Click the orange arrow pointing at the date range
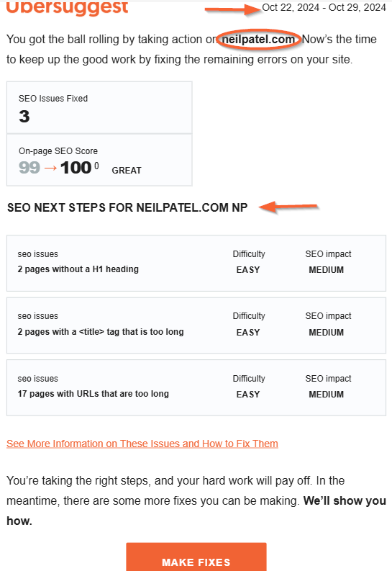This screenshot has height=571, width=392. tap(233, 9)
